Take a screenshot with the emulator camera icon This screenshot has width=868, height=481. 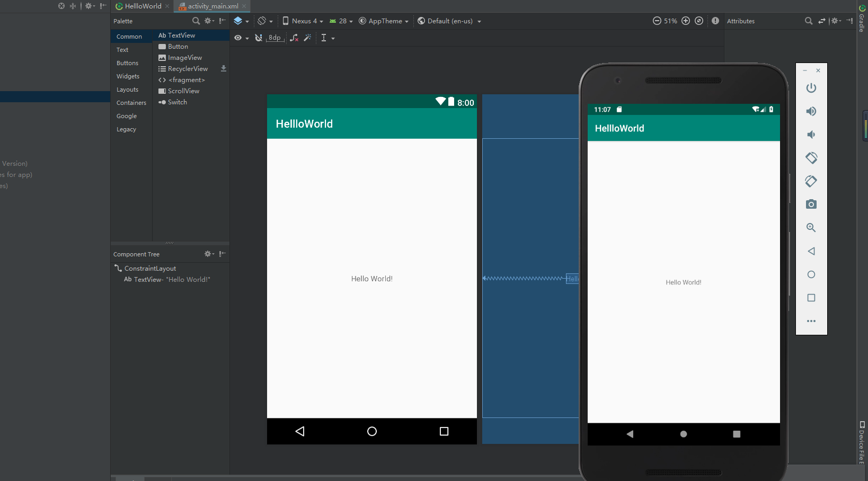pos(811,204)
